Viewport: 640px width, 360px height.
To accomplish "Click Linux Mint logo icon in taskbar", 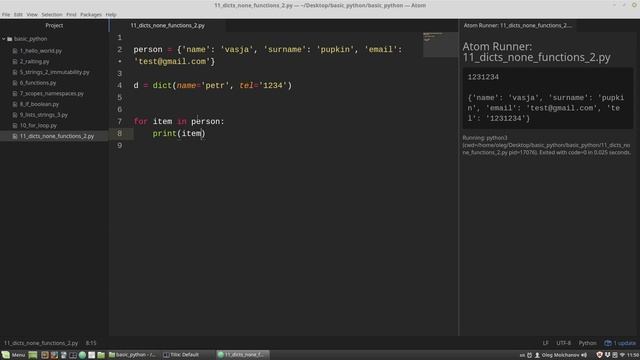I will point(6,355).
